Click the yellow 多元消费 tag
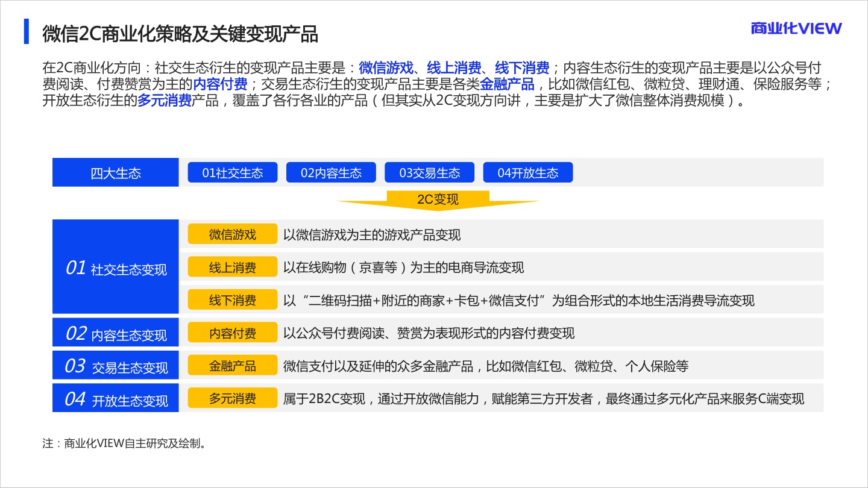Screen dimensions: 868x488 point(233,398)
